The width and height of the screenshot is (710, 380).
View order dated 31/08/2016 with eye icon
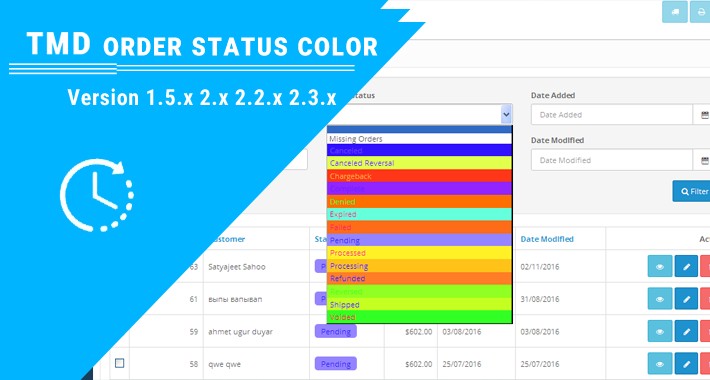pos(660,299)
